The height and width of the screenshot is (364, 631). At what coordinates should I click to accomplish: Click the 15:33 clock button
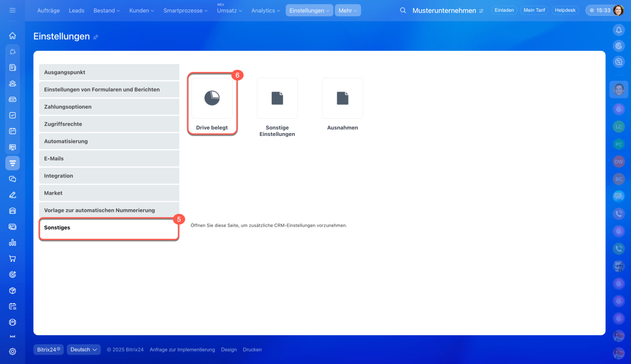[599, 10]
